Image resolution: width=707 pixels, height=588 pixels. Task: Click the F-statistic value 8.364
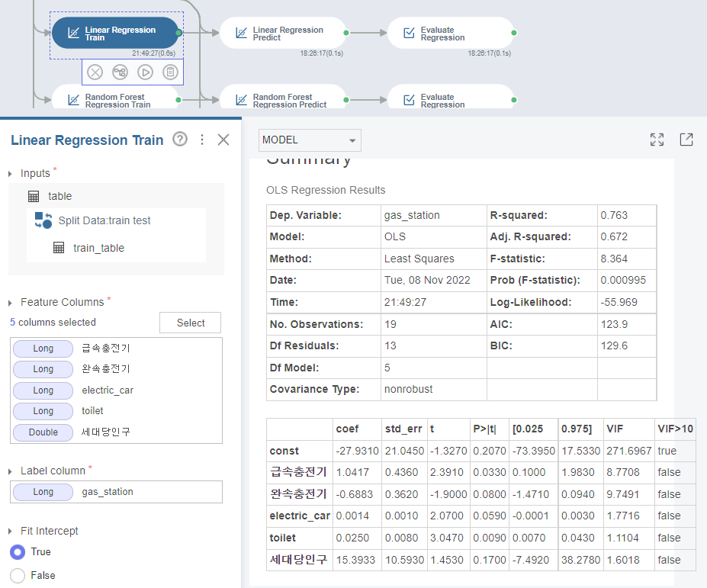614,259
